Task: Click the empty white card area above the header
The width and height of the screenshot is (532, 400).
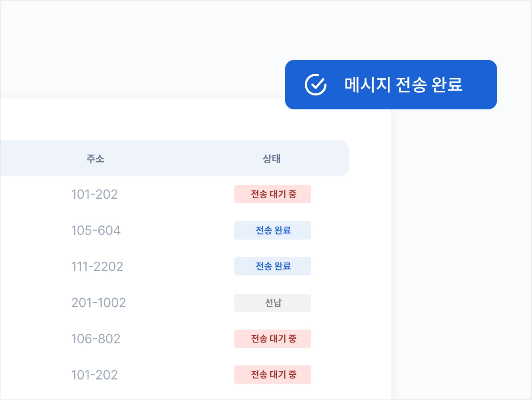Action: (x=167, y=121)
